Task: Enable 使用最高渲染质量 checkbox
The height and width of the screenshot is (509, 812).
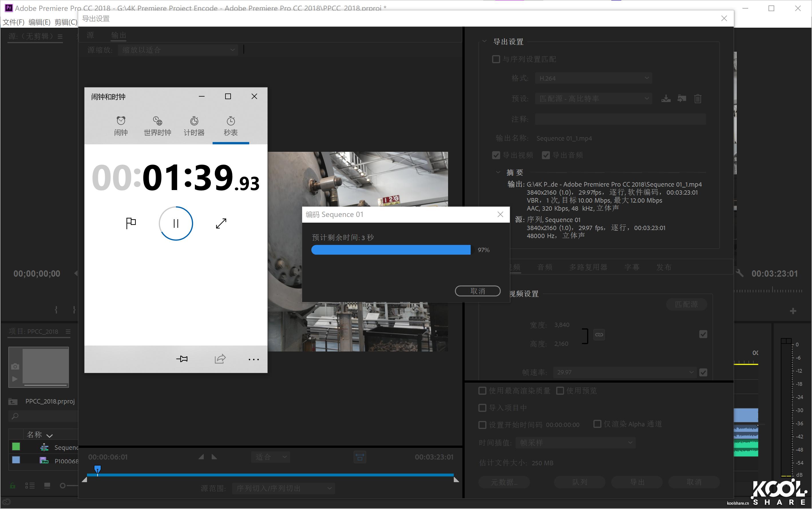Action: (482, 390)
